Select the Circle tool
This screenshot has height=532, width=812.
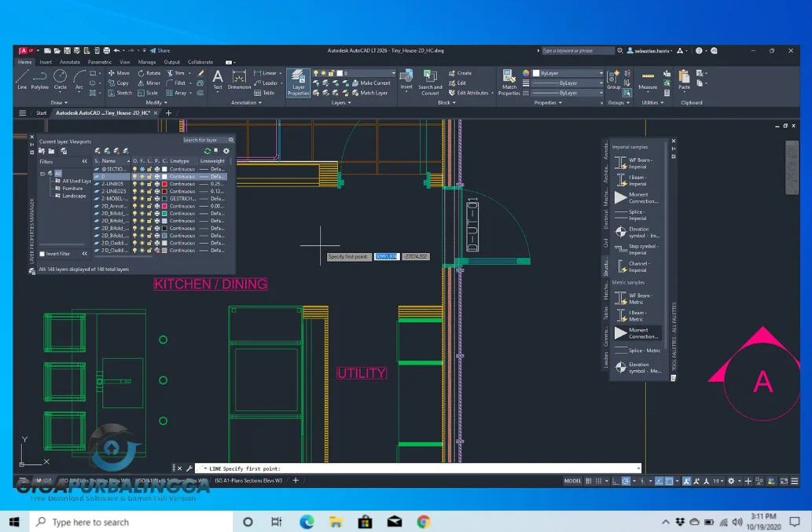coord(60,79)
